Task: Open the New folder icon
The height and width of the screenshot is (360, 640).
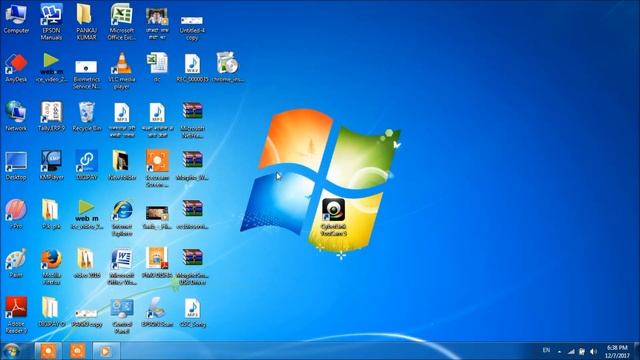Action: (x=122, y=165)
